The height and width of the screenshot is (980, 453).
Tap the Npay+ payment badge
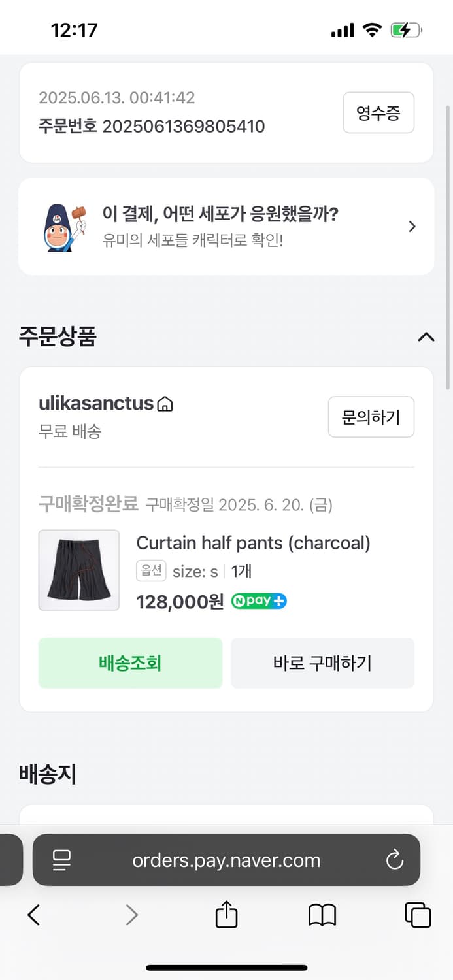click(258, 600)
